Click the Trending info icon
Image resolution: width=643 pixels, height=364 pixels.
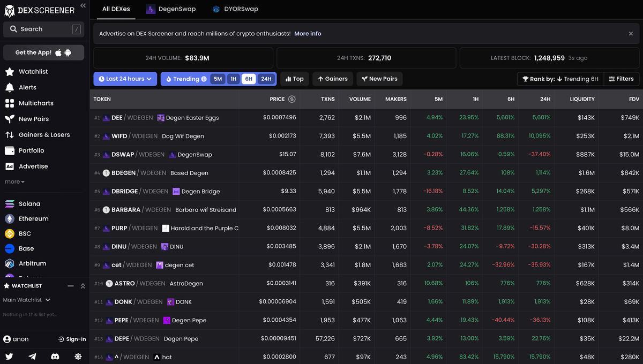204,79
